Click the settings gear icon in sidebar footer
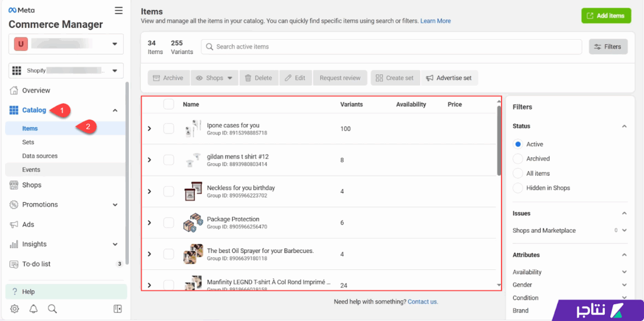The width and height of the screenshot is (644, 321). [x=14, y=308]
